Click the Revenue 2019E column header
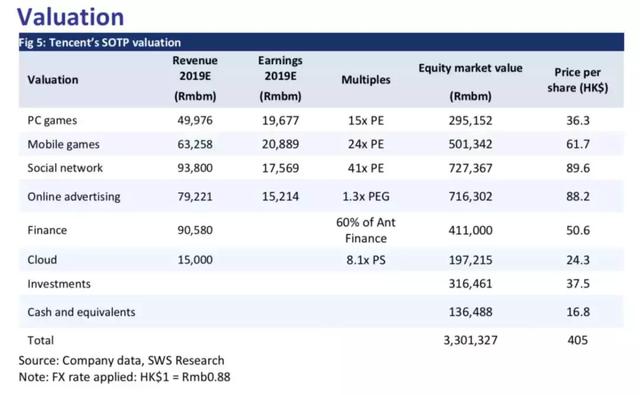640x395 pixels. [x=195, y=78]
